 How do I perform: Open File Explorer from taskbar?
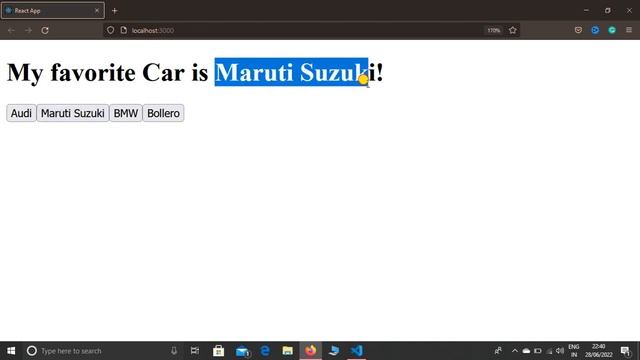288,351
